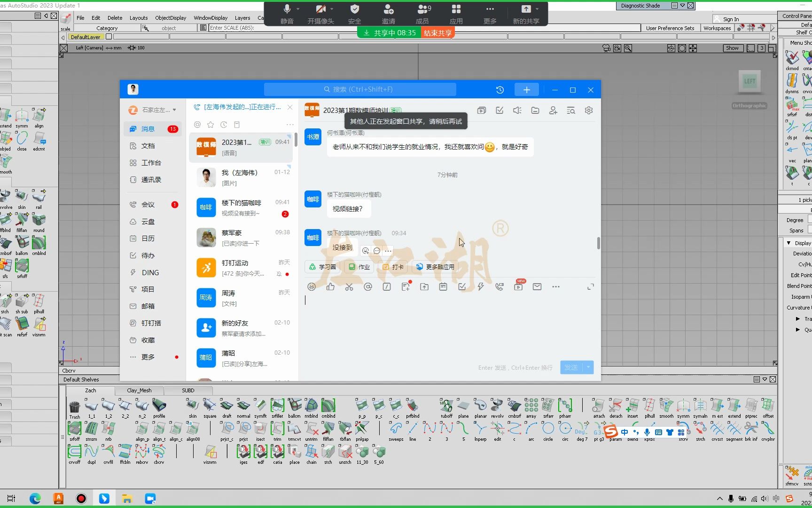Select the stch stitch tool on the bottom shelf

pyautogui.click(x=328, y=452)
